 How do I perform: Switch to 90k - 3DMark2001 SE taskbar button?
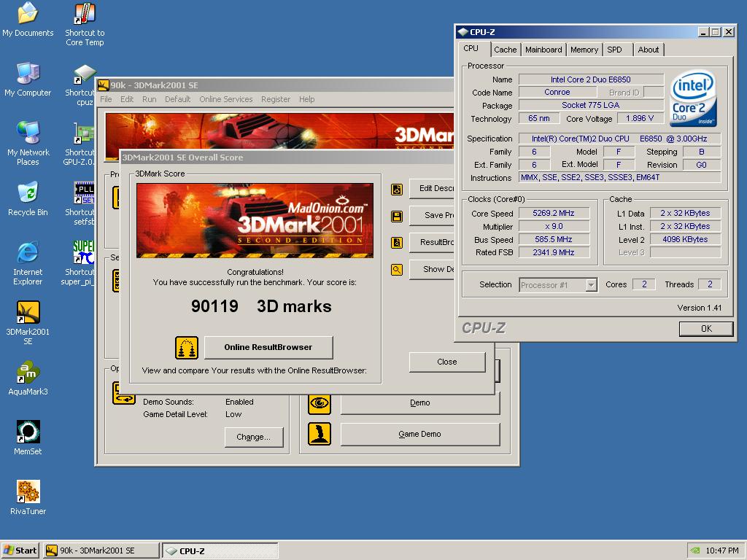101,551
